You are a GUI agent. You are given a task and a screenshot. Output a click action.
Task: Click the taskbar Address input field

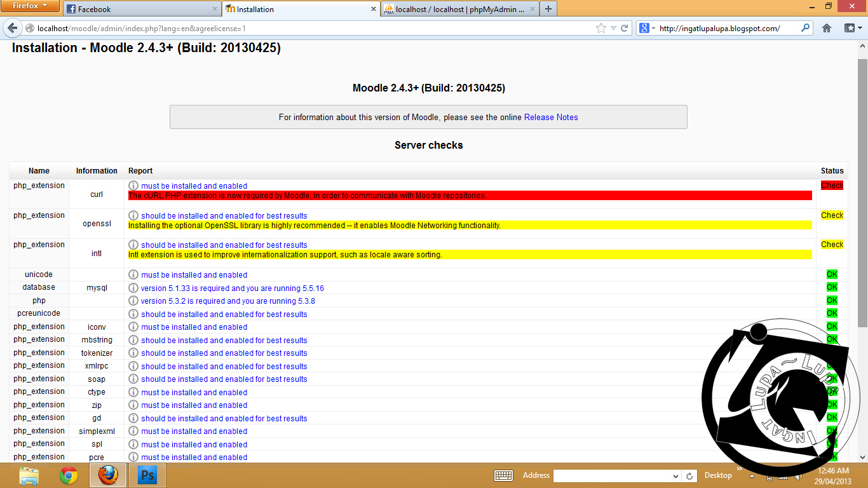click(612, 476)
